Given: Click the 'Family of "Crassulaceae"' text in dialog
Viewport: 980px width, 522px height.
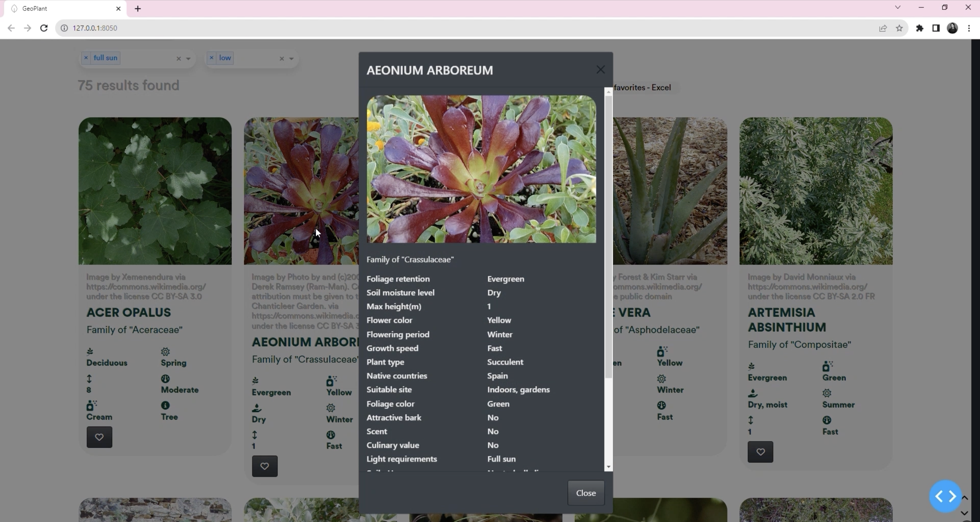Looking at the screenshot, I should [x=410, y=260].
